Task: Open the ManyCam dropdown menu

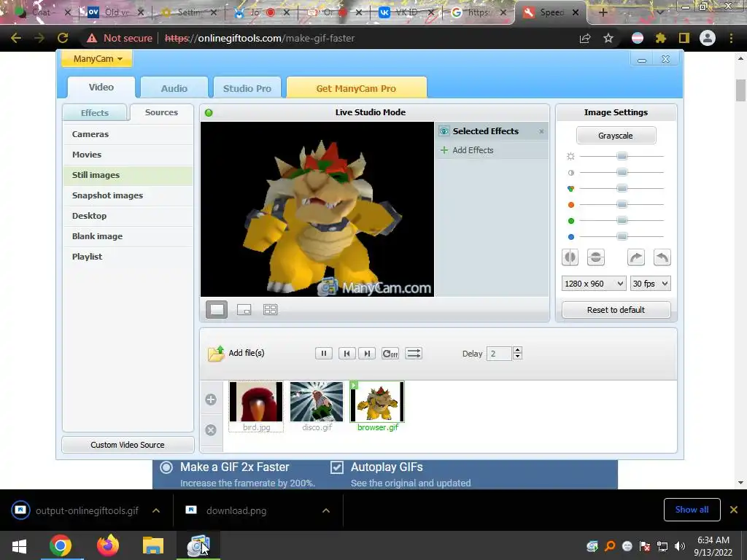Action: point(97,59)
